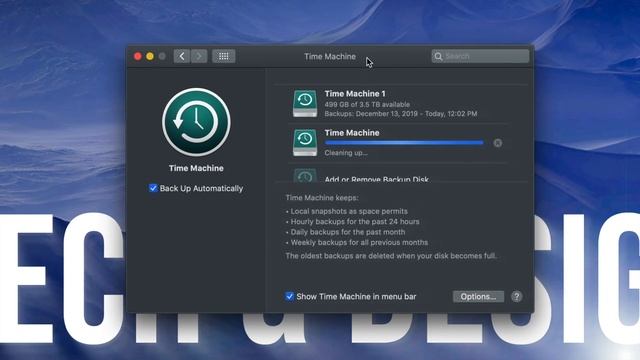Screen dimensions: 640x360
Task: Click the 'Time Machine' window title
Action: [x=330, y=57]
